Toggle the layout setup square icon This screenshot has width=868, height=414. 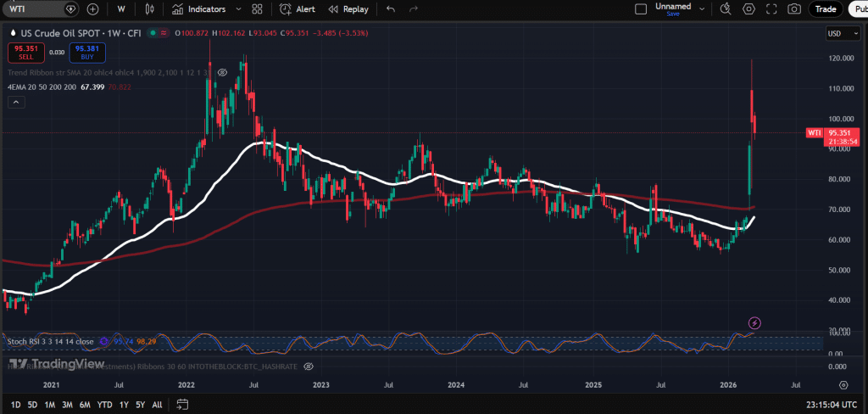click(x=642, y=9)
